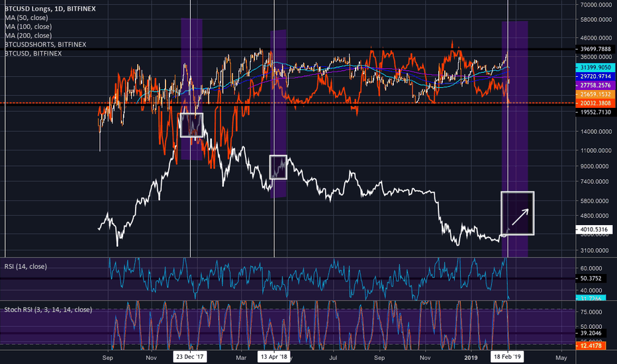This screenshot has height=364, width=617.
Task: Click the red 20032.3808 price tag
Action: click(x=595, y=103)
